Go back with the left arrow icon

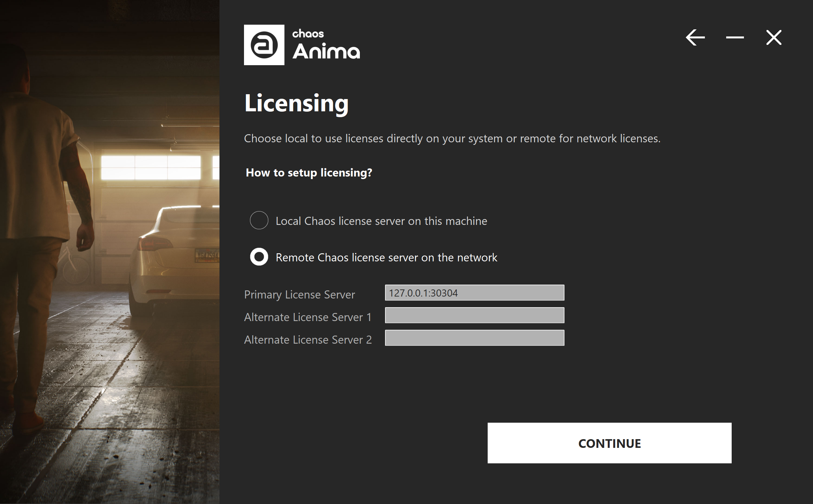point(695,37)
